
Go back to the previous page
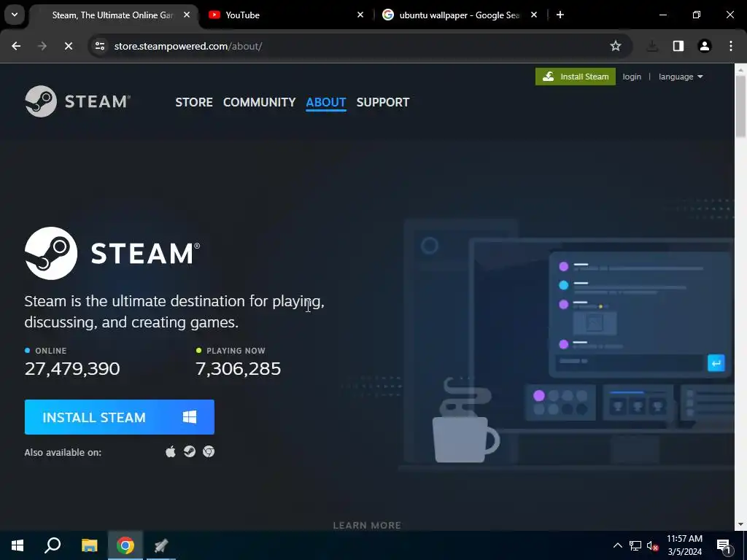[16, 46]
